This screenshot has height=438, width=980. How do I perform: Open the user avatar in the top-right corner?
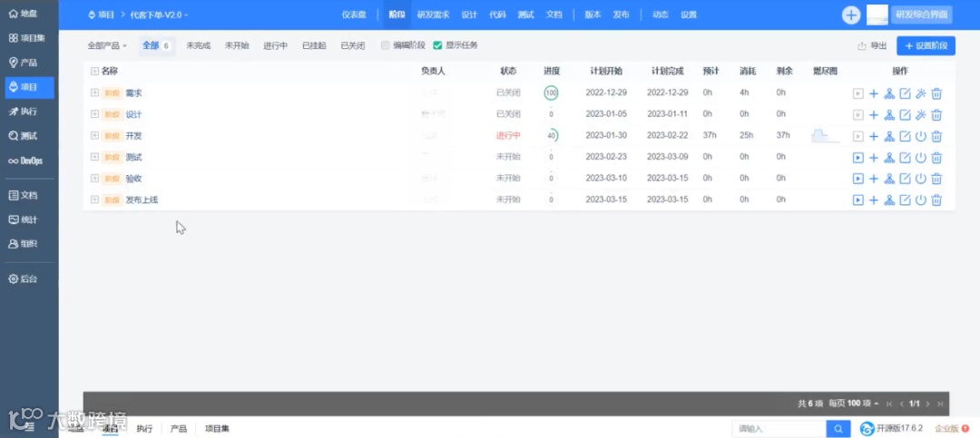coord(877,15)
